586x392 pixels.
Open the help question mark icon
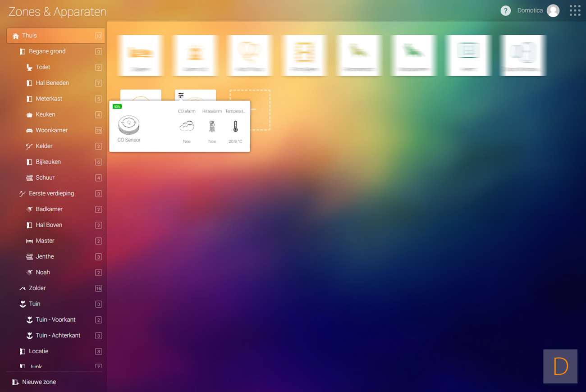click(x=506, y=11)
